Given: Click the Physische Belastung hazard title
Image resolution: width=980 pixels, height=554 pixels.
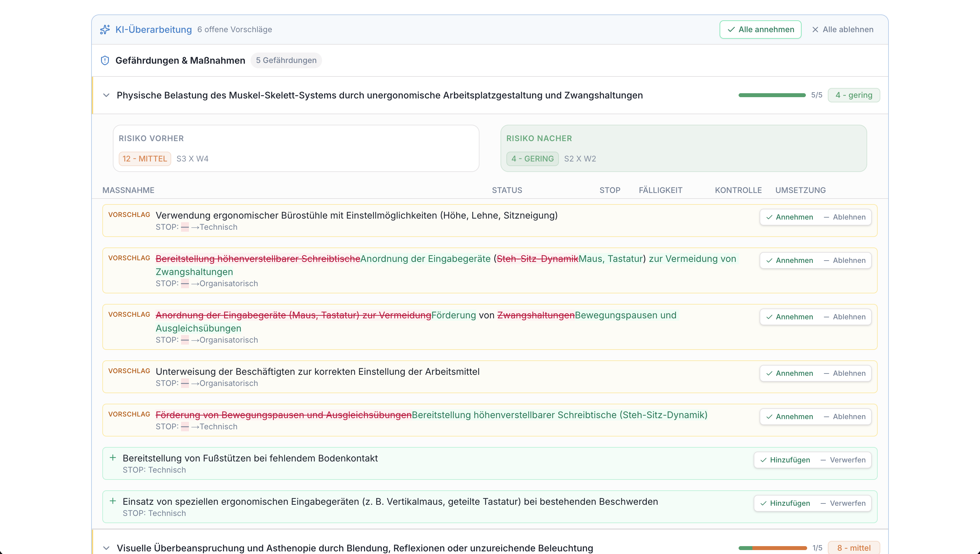Looking at the screenshot, I should (x=380, y=95).
